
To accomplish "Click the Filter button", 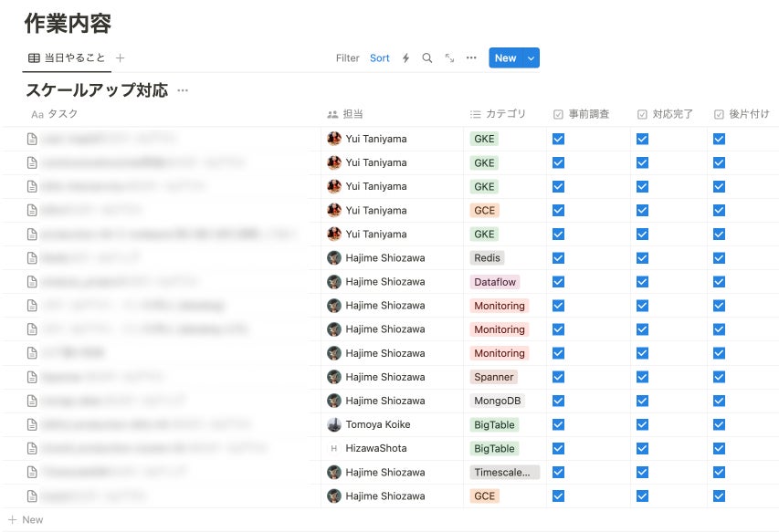I will coord(348,58).
